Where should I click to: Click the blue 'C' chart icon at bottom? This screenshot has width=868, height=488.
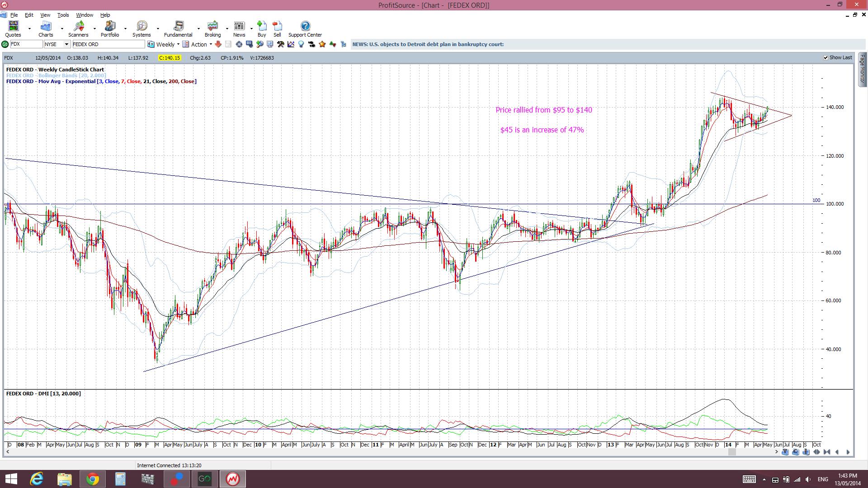(x=796, y=452)
